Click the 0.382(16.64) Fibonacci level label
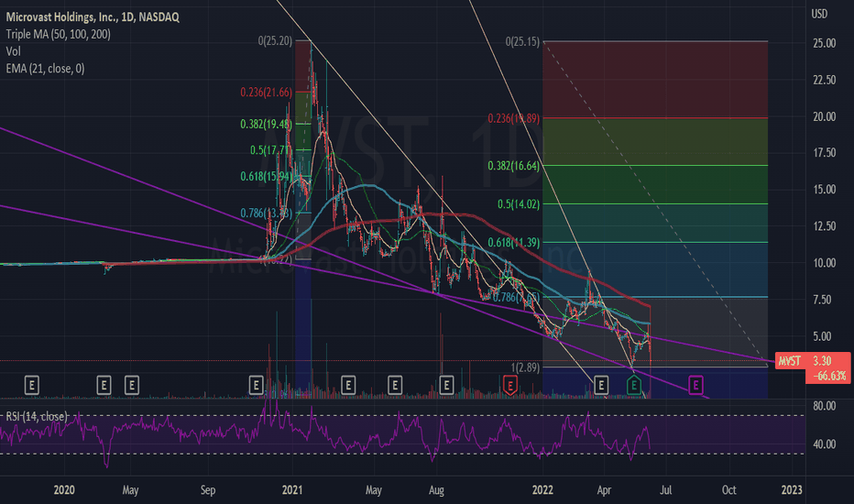 (x=514, y=166)
